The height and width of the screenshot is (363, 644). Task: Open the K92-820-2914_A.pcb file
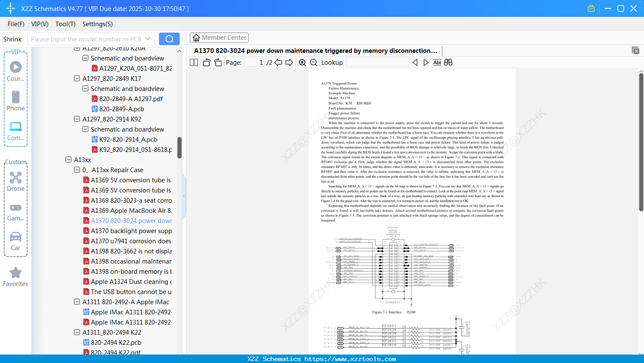pyautogui.click(x=125, y=139)
